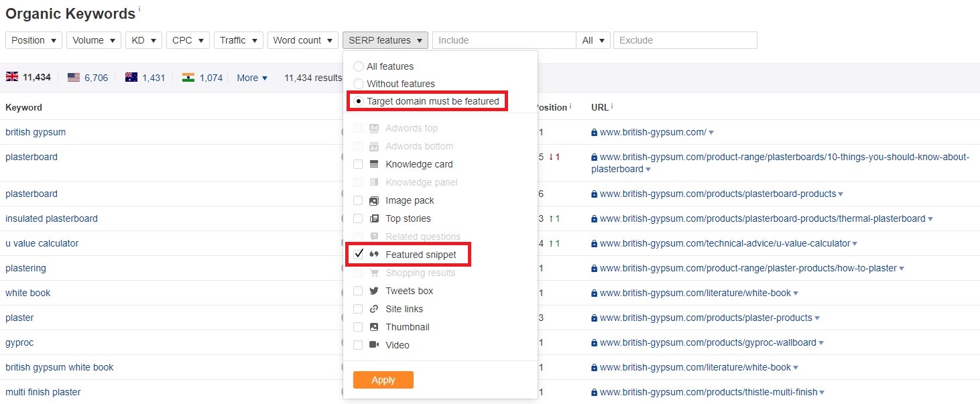Click the Apply button
The image size is (980, 404).
coord(383,380)
